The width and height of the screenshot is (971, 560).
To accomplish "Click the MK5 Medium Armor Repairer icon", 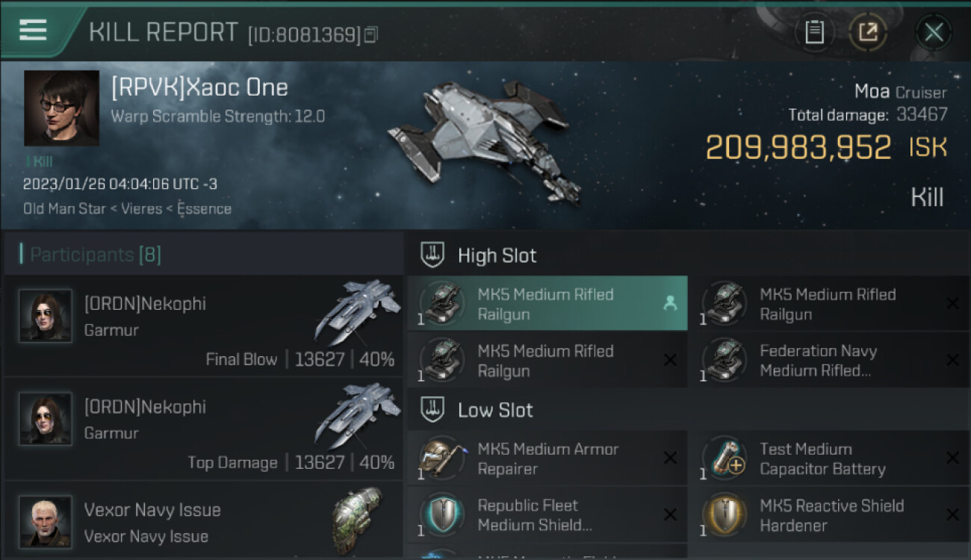I will (441, 458).
